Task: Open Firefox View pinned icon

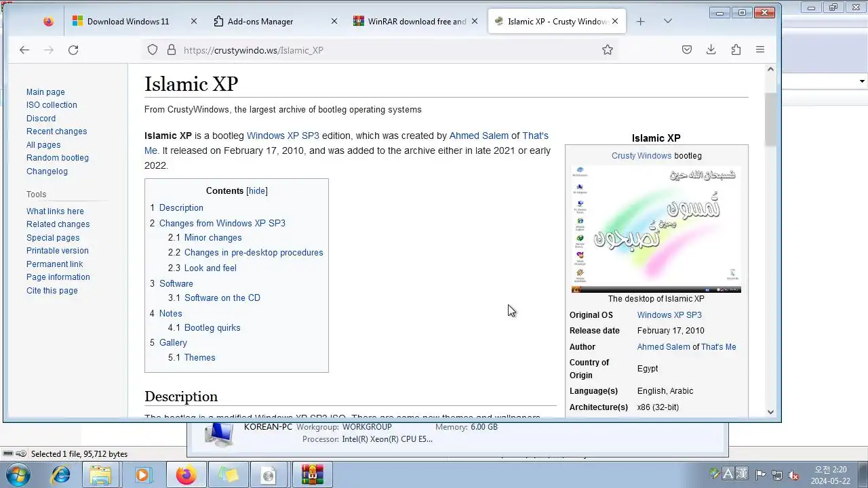Action: pyautogui.click(x=48, y=21)
